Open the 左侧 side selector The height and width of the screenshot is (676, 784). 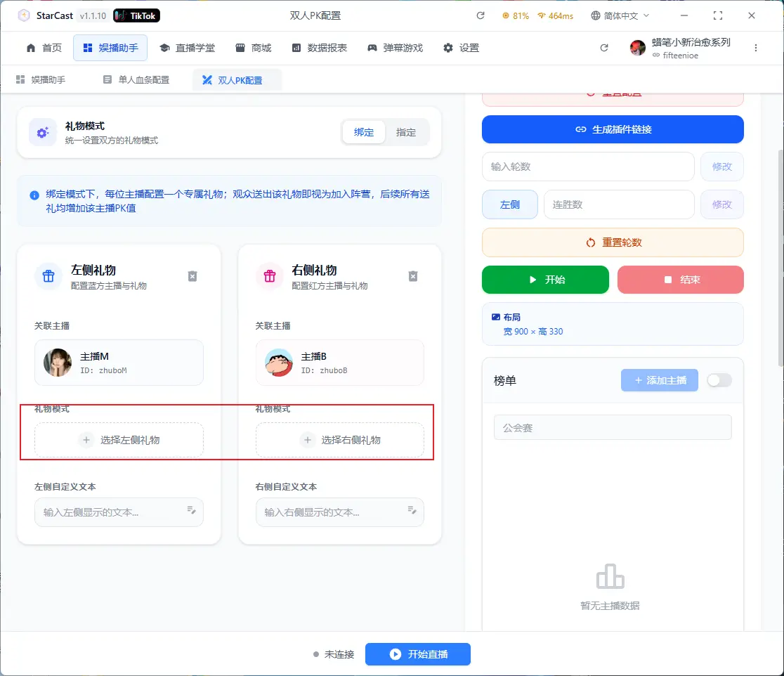[510, 204]
